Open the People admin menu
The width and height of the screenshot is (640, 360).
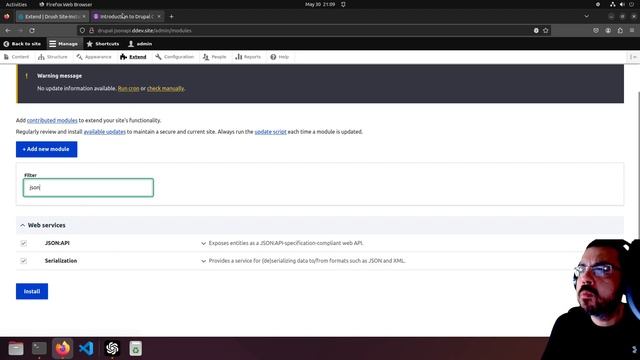[x=215, y=57]
